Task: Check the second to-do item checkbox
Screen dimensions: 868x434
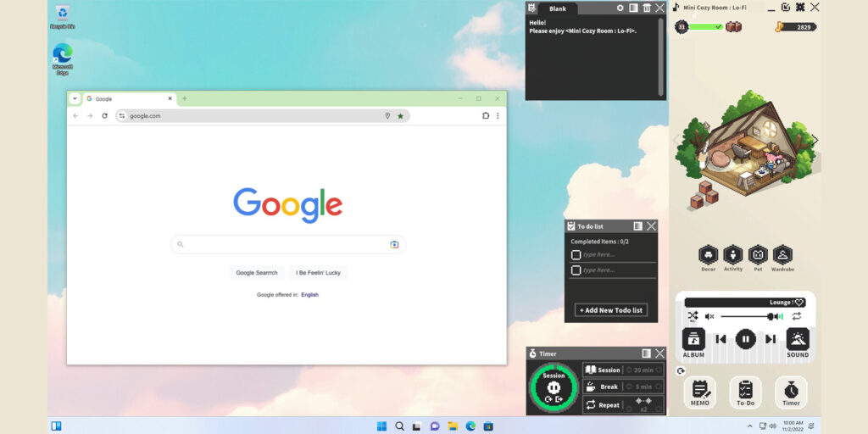Action: [x=576, y=270]
